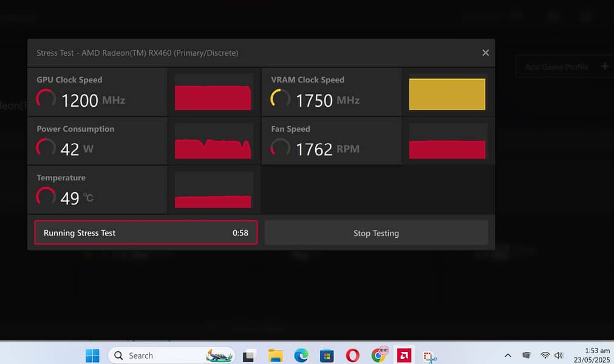Viewport: 614px width, 364px height.
Task: Open Google Chrome from the taskbar
Action: (378, 355)
